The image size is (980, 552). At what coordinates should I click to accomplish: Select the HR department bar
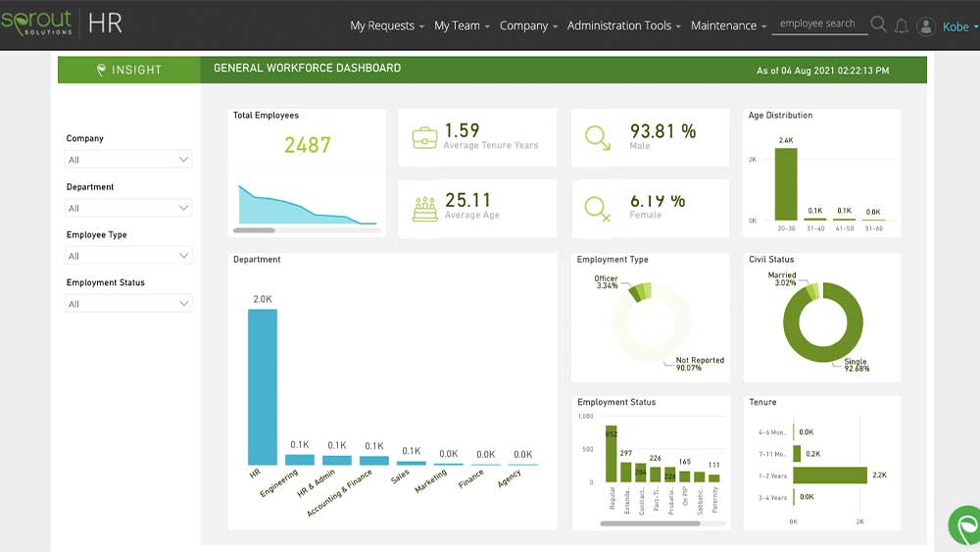[263, 387]
